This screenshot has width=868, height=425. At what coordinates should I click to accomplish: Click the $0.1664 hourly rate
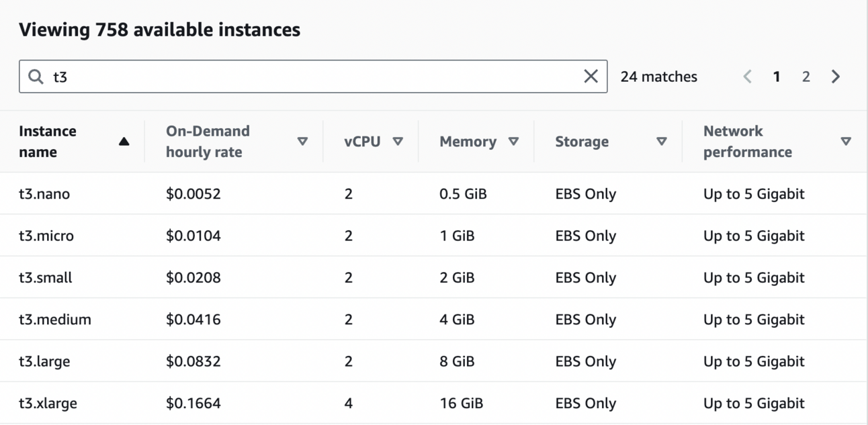tap(193, 403)
